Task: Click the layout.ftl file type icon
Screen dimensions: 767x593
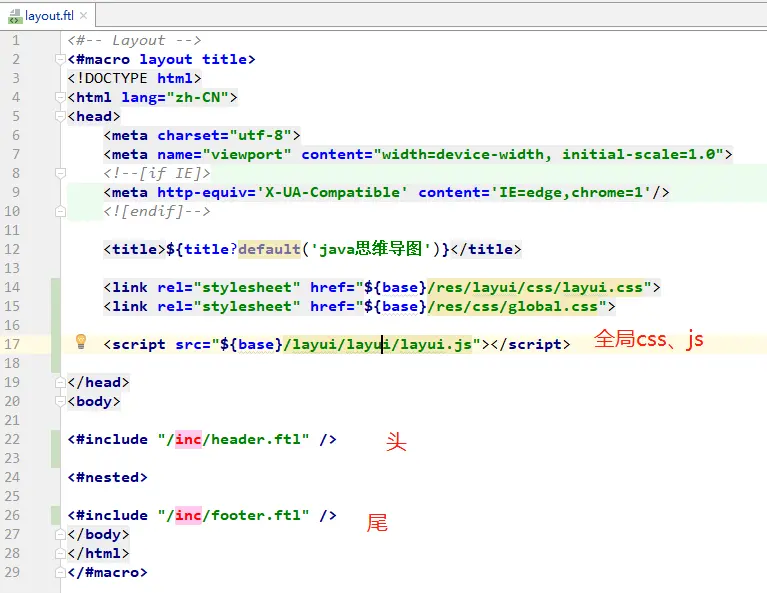Action: tap(15, 16)
